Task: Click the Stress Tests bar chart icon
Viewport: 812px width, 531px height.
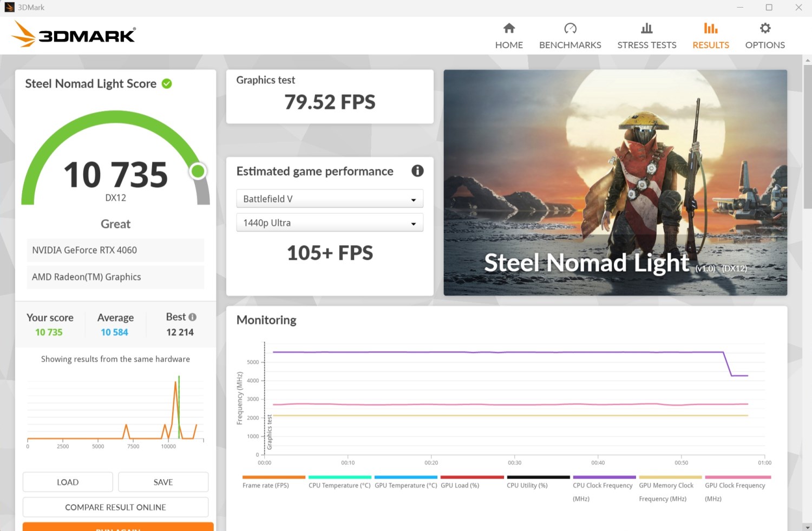Action: tap(646, 28)
